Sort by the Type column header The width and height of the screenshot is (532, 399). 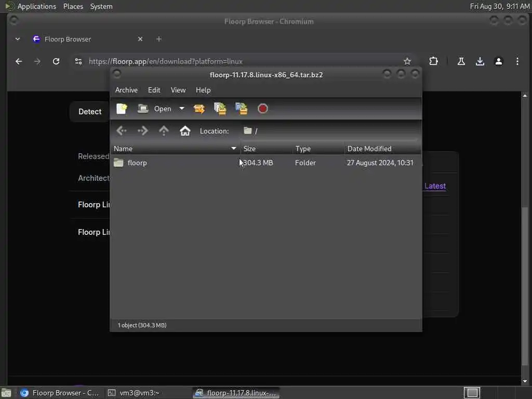(318, 149)
